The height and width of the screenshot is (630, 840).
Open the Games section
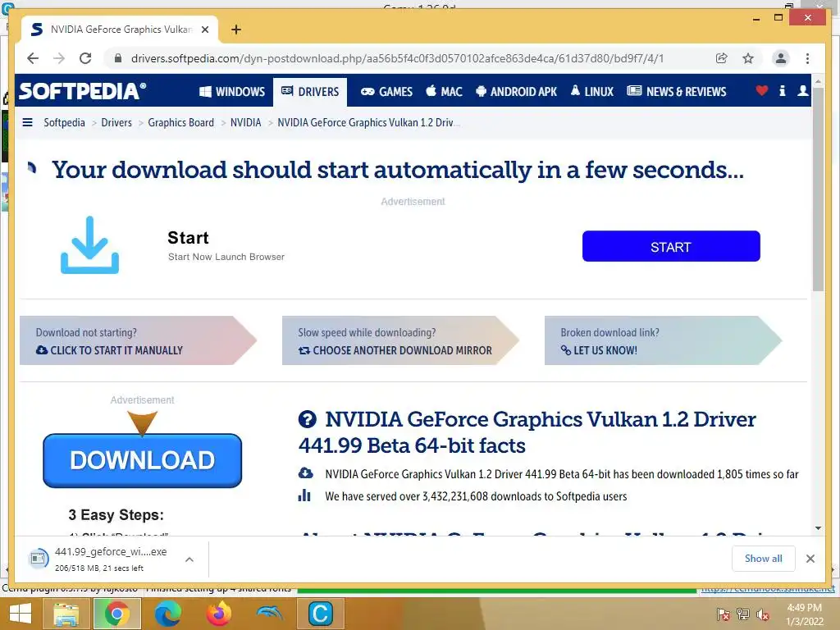[386, 92]
